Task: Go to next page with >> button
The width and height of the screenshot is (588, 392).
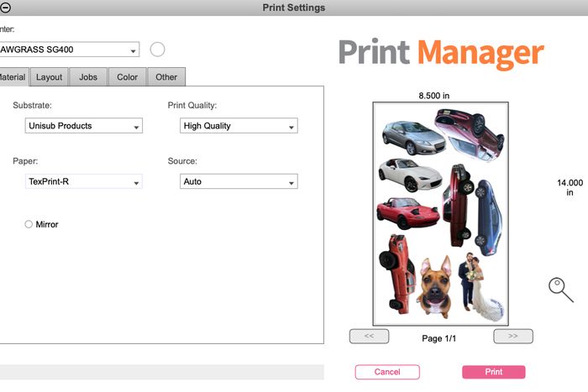Action: point(513,337)
